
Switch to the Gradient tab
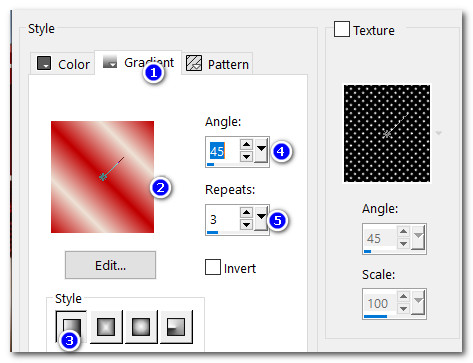tap(138, 63)
